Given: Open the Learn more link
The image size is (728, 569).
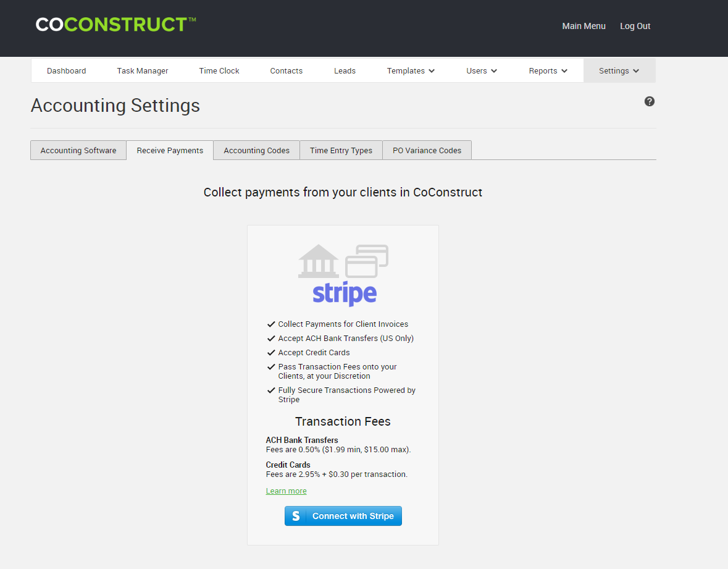Looking at the screenshot, I should [x=286, y=491].
